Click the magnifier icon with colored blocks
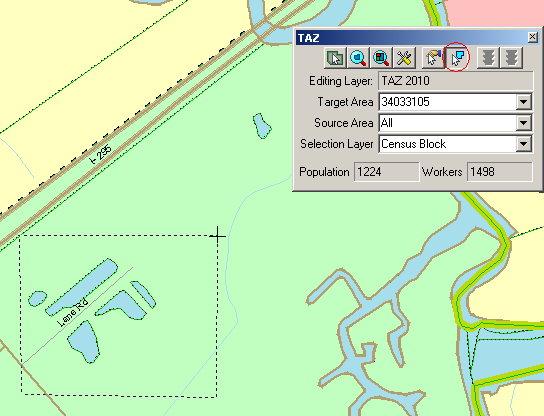The image size is (544, 416). (x=381, y=58)
